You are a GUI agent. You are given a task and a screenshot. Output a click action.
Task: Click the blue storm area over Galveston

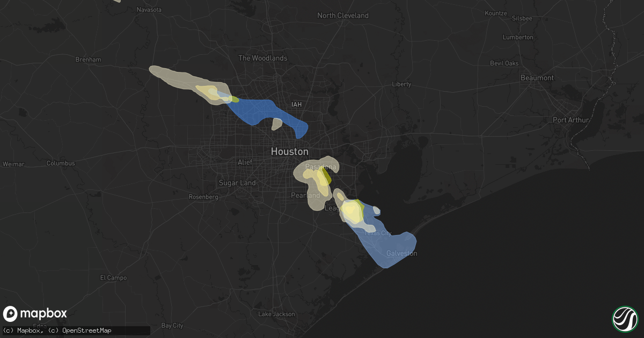tap(392, 248)
